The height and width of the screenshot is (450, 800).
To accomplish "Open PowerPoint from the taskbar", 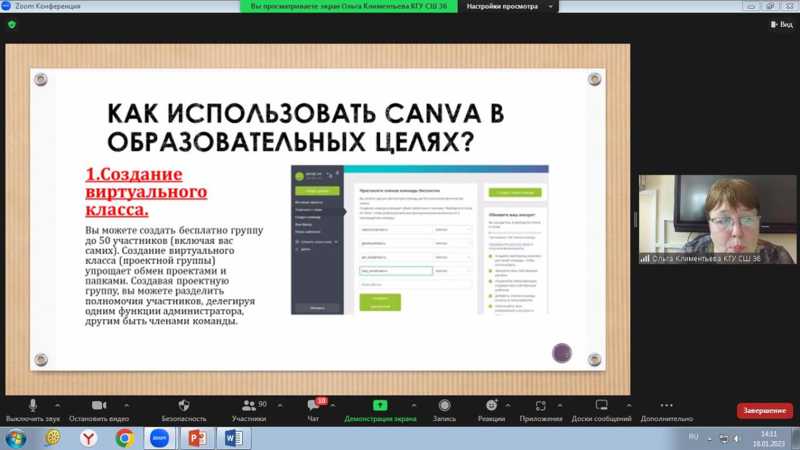I will (x=197, y=438).
